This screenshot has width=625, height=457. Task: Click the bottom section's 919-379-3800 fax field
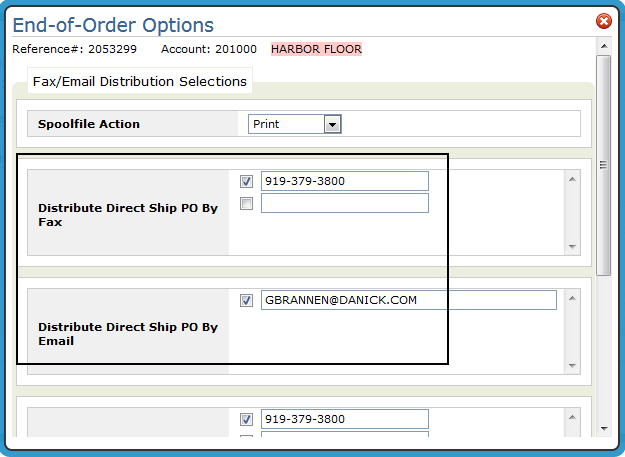(x=345, y=419)
